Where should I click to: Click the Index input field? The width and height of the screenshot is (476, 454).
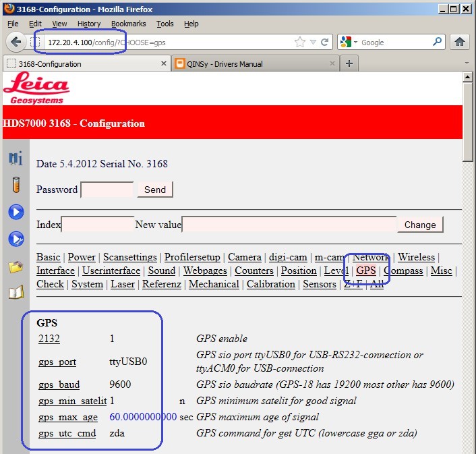click(98, 225)
